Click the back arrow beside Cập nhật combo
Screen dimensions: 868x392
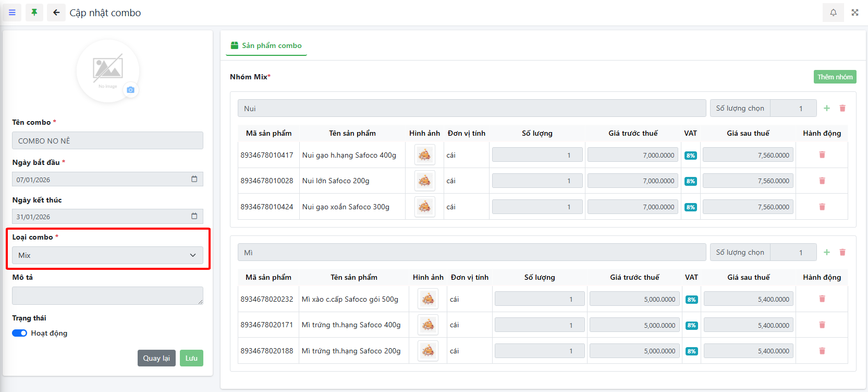[56, 13]
